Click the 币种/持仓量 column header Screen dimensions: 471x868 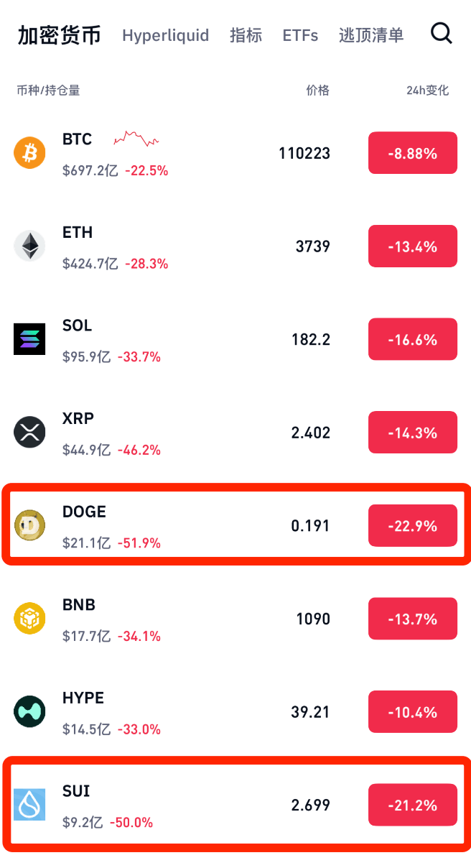pyautogui.click(x=48, y=91)
